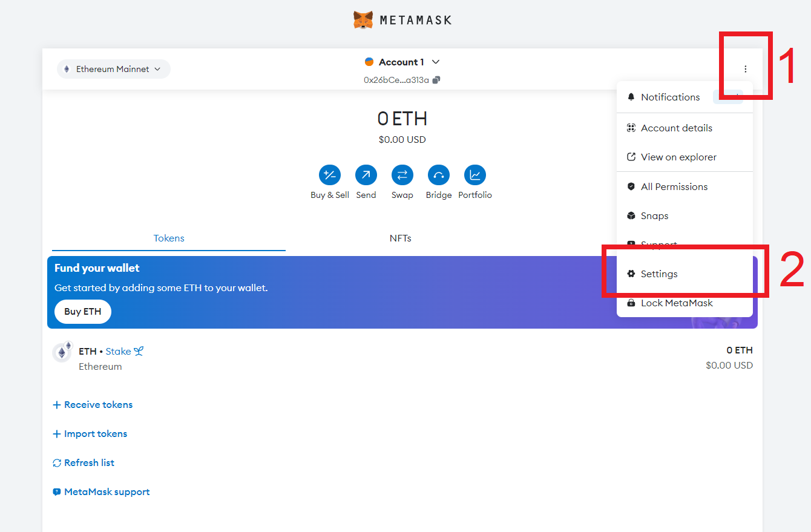Viewport: 811px width, 532px height.
Task: Click the Send arrow icon
Action: pyautogui.click(x=366, y=176)
